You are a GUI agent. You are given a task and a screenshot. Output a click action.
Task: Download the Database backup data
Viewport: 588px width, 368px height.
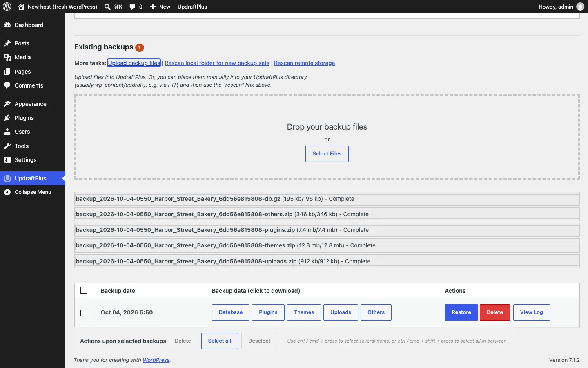(x=231, y=312)
